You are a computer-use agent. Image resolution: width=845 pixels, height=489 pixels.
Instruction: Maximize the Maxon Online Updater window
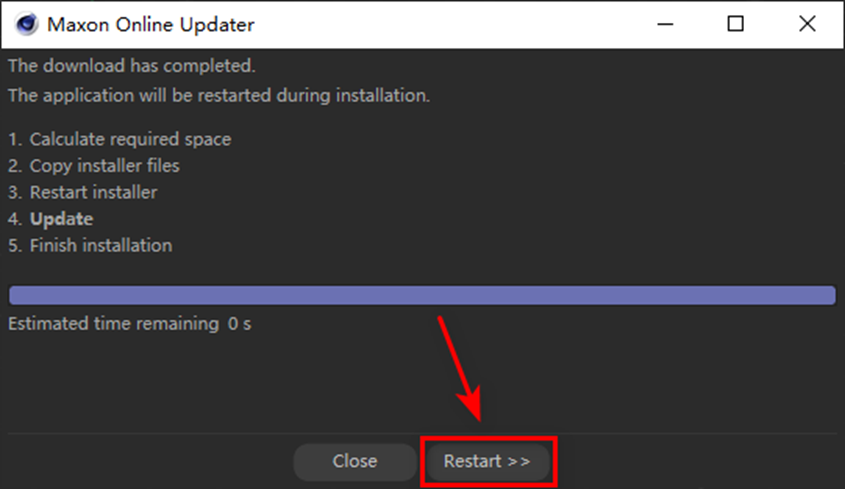[x=736, y=24]
